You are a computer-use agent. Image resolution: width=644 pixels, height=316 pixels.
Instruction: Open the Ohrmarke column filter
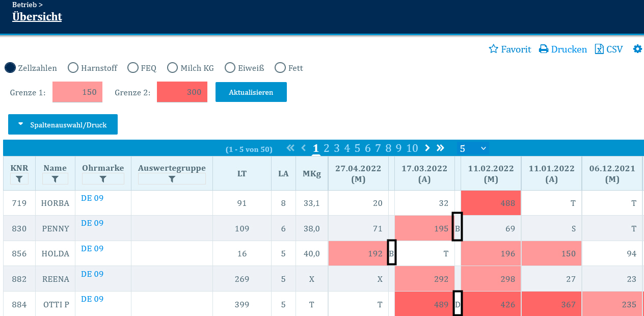[103, 179]
